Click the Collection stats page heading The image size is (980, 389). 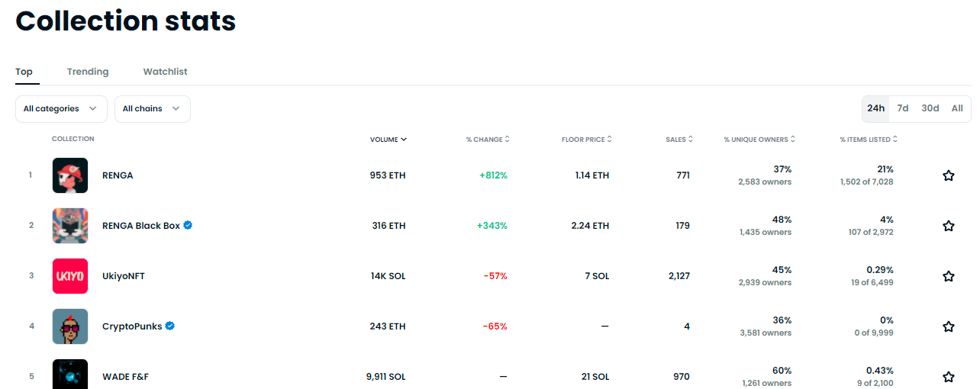coord(126,21)
